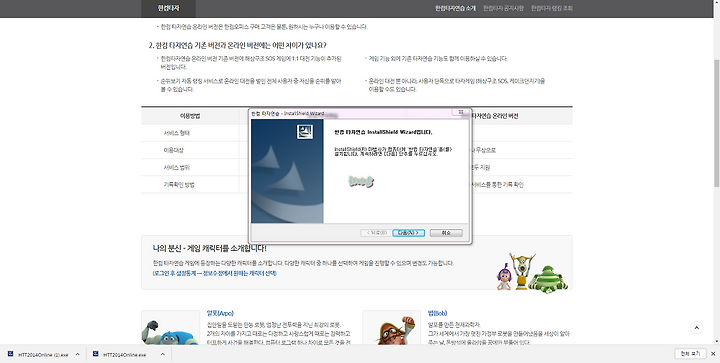Open HTT2014Online.exe download item
Viewport: 720px width, 363px height.
pos(124,355)
